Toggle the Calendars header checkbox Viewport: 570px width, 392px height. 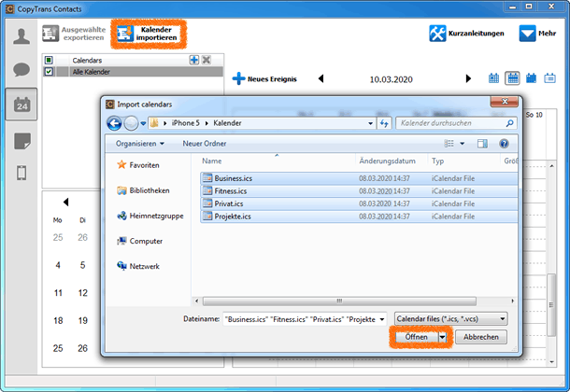(49, 60)
